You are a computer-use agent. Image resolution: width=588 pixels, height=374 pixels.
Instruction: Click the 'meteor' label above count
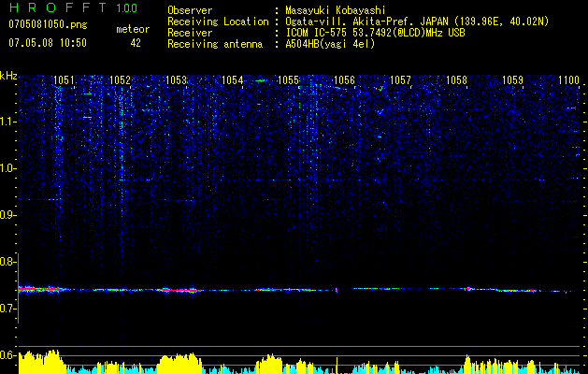[x=133, y=29]
